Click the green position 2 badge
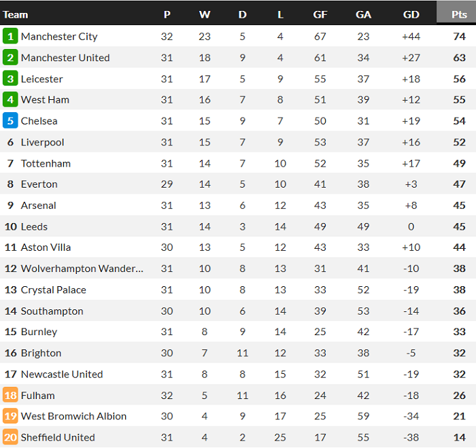The width and height of the screenshot is (476, 448). click(x=10, y=58)
